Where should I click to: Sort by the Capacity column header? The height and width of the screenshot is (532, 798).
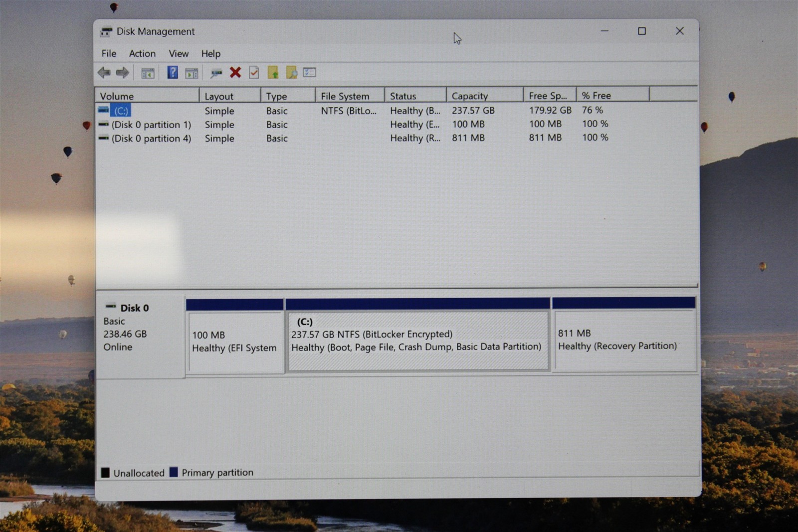click(485, 96)
